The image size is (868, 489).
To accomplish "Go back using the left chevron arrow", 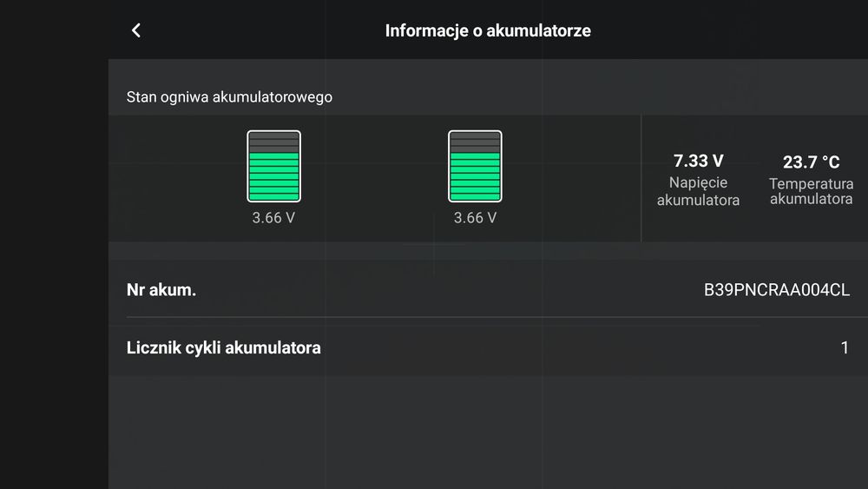I will [136, 30].
